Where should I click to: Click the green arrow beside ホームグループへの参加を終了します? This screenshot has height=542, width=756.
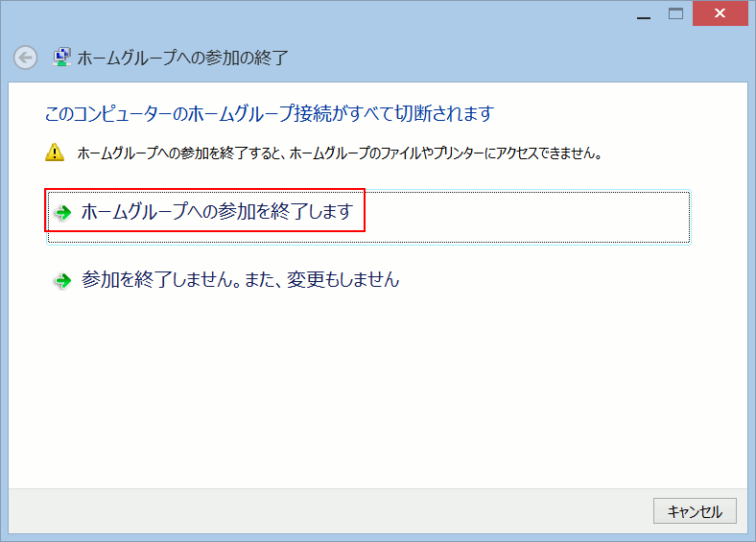(63, 213)
